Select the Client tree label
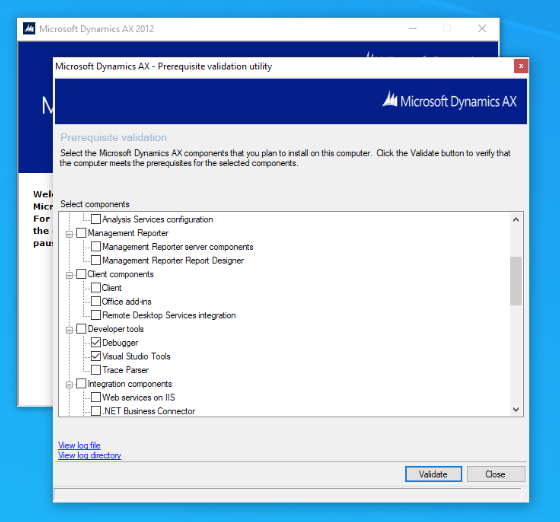 click(x=111, y=287)
